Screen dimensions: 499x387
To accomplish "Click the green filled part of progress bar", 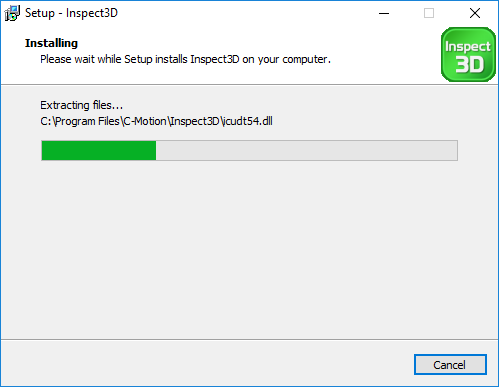I will click(99, 151).
